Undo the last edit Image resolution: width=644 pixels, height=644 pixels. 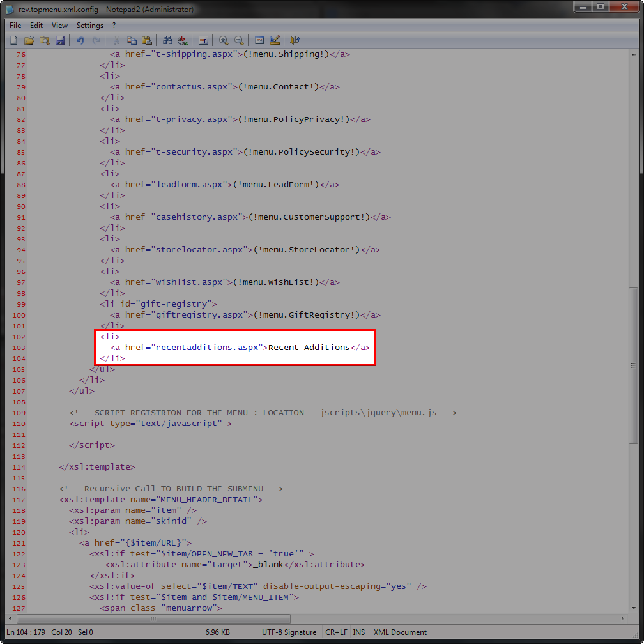pyautogui.click(x=80, y=40)
